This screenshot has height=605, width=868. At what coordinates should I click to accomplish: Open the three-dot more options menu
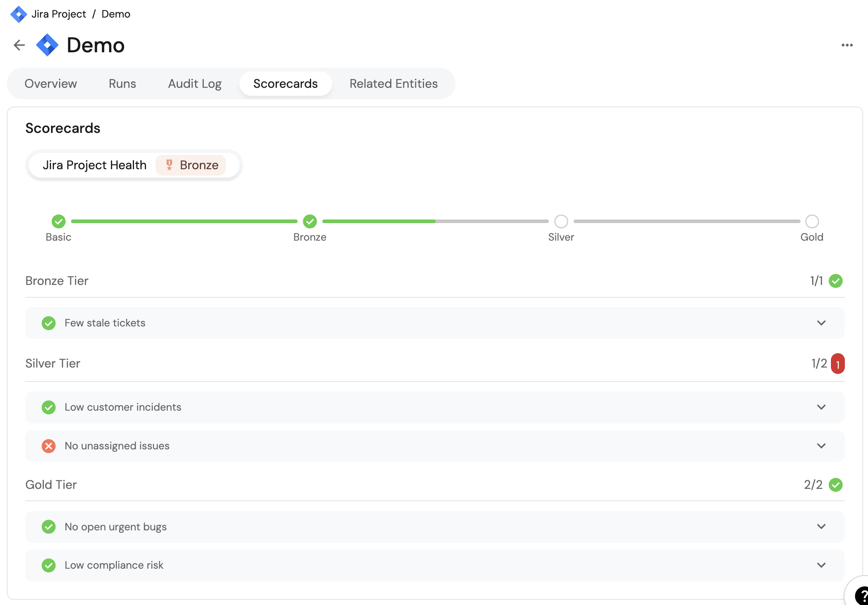[x=847, y=45]
